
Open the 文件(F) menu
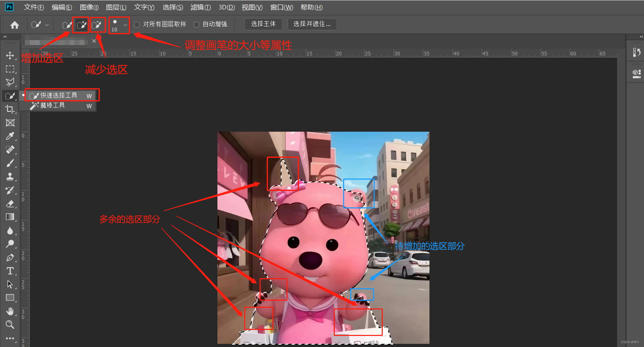point(34,7)
